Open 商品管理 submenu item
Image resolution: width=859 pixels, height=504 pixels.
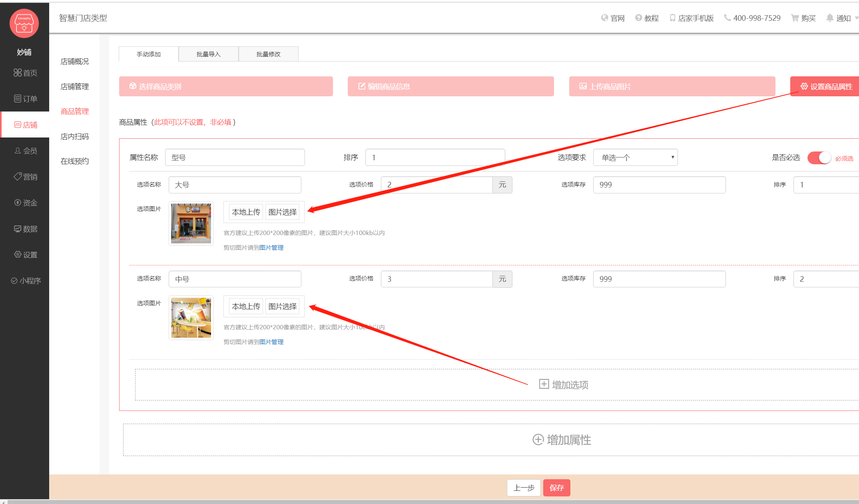click(75, 112)
